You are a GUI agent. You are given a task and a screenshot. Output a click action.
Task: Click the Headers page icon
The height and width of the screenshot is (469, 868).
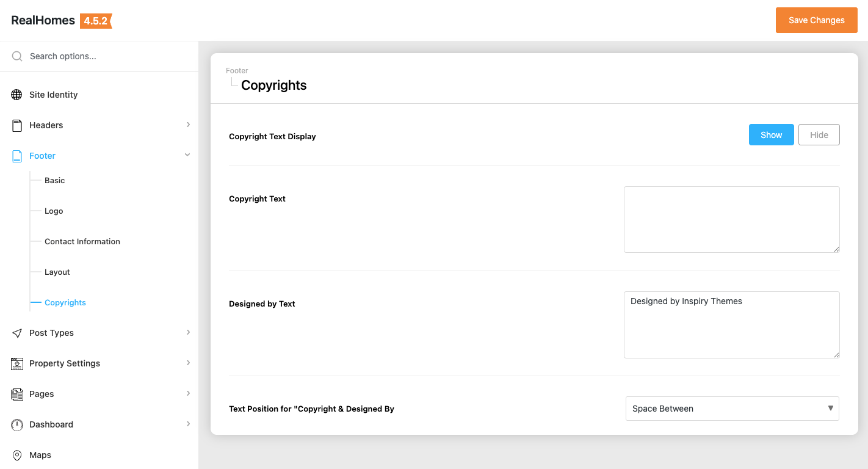(x=17, y=125)
